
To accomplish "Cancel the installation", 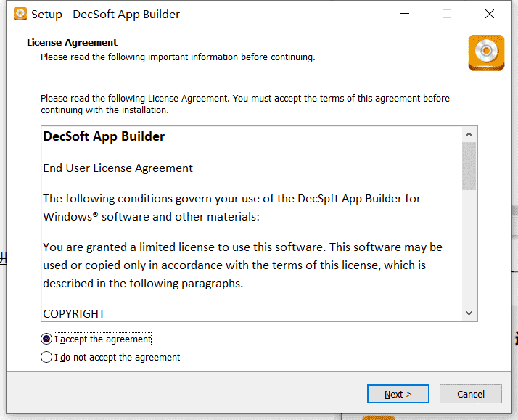I will click(470, 394).
